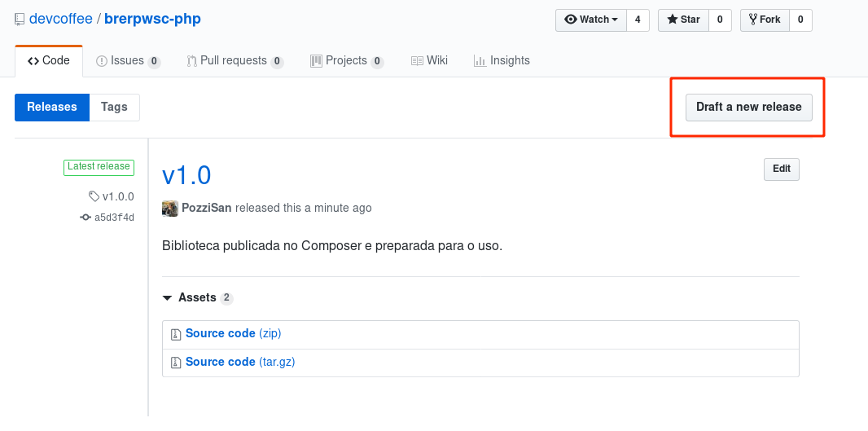Screen dimensions: 868x431
Task: Click 'released this a minute ago' text
Action: coord(304,209)
